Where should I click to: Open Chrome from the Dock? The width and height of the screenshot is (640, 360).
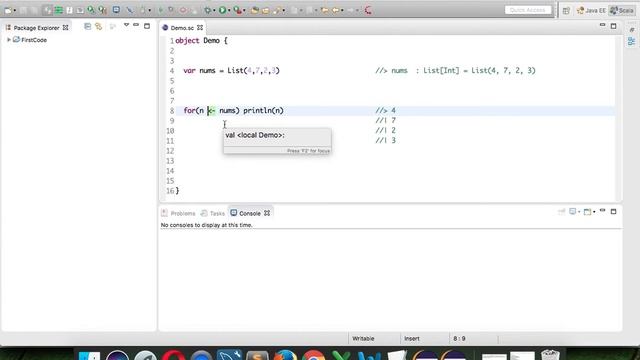pyautogui.click(x=313, y=355)
